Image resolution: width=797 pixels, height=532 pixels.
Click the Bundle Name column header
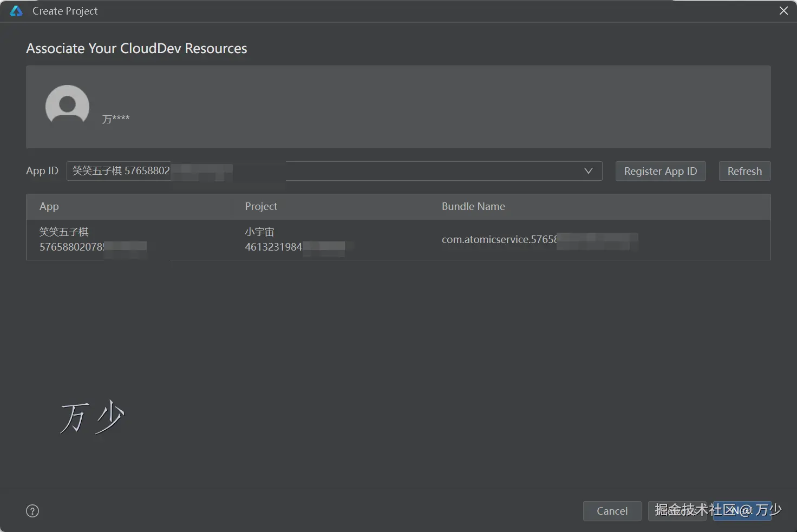click(x=473, y=206)
